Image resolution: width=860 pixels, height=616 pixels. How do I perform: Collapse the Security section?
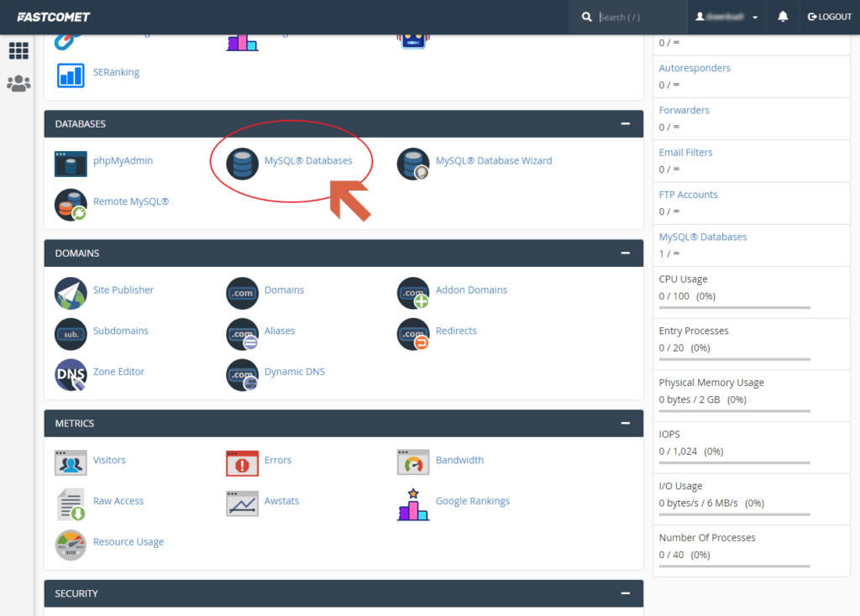(625, 593)
